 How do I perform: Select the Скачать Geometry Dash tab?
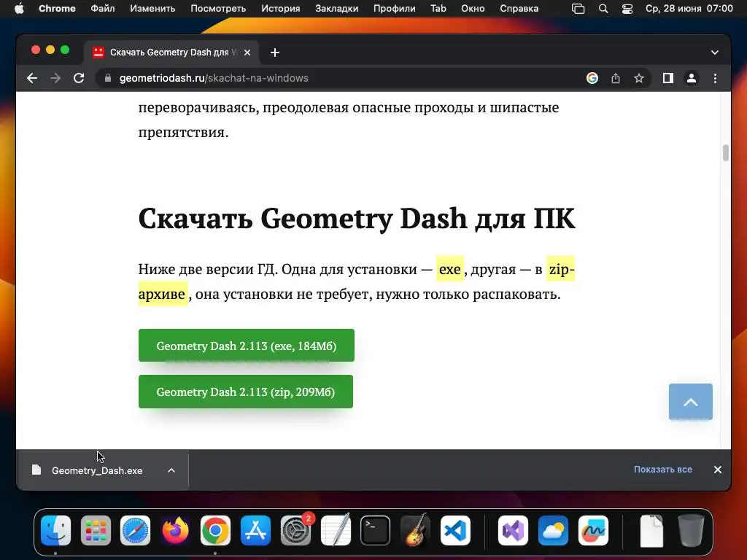coord(171,52)
